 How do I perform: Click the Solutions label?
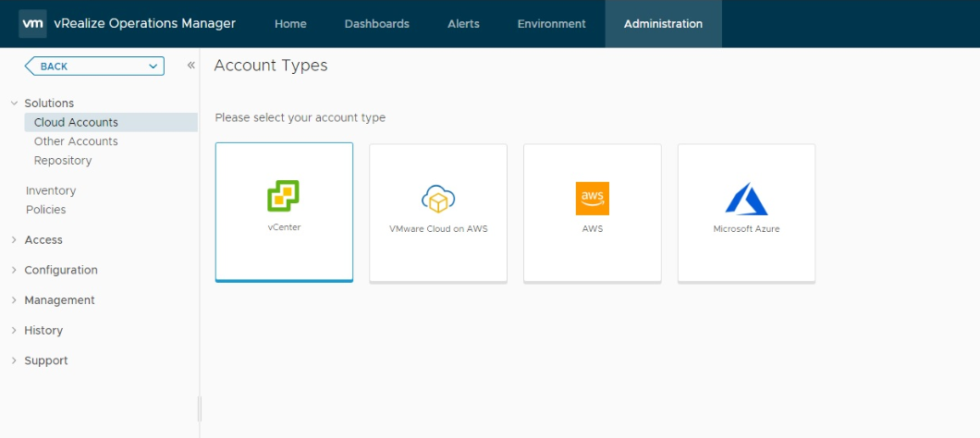(49, 103)
